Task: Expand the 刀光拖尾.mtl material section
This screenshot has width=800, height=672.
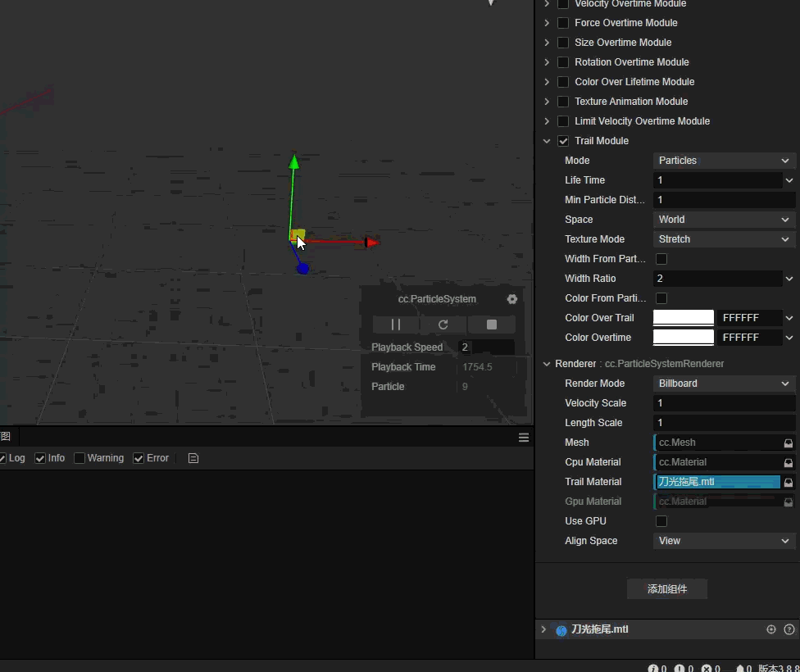Action: (x=544, y=629)
